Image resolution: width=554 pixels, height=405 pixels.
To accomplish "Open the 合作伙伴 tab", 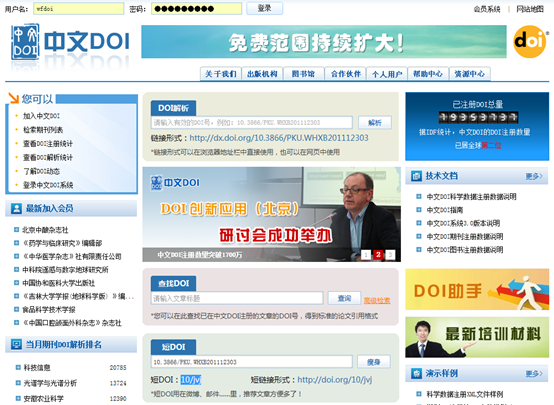I will point(345,74).
